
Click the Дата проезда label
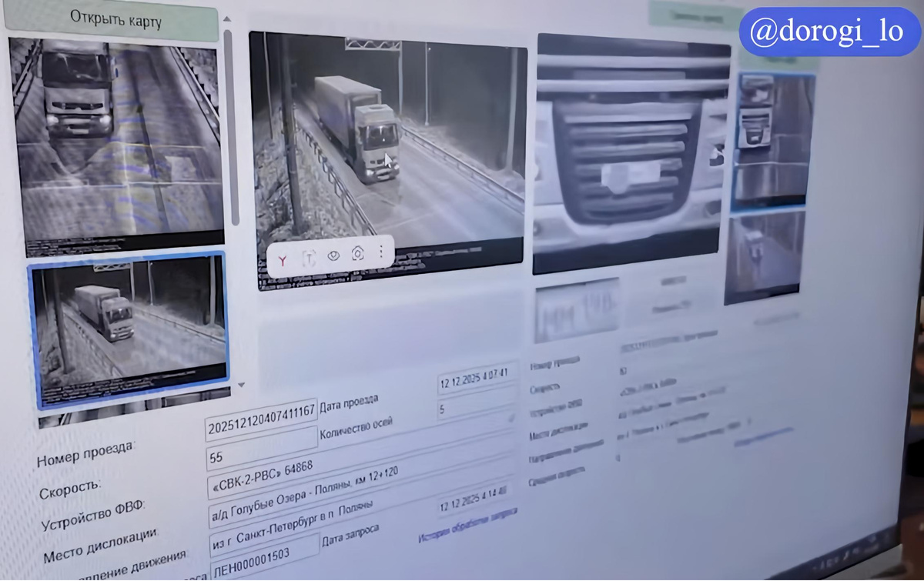click(349, 402)
